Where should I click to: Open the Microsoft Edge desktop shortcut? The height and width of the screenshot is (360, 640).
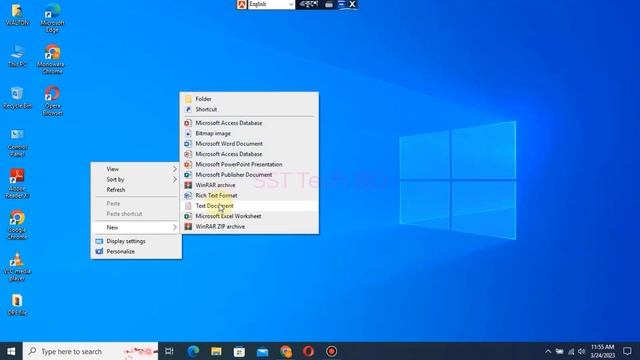point(52,18)
